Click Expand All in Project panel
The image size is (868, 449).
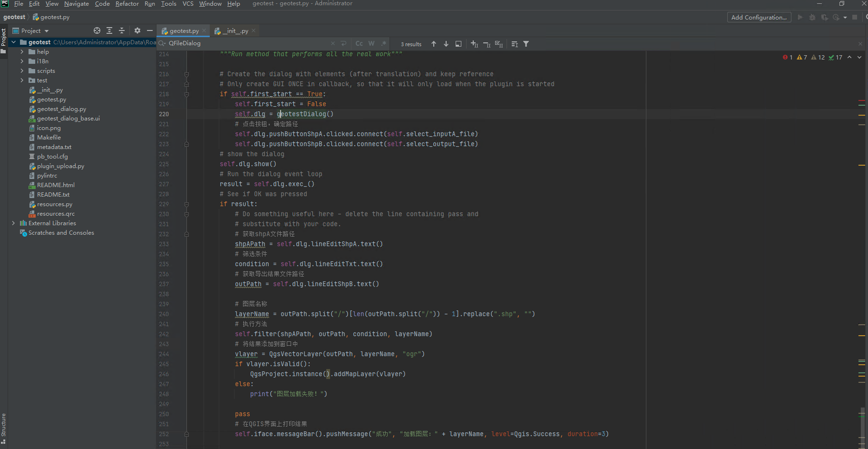[109, 30]
